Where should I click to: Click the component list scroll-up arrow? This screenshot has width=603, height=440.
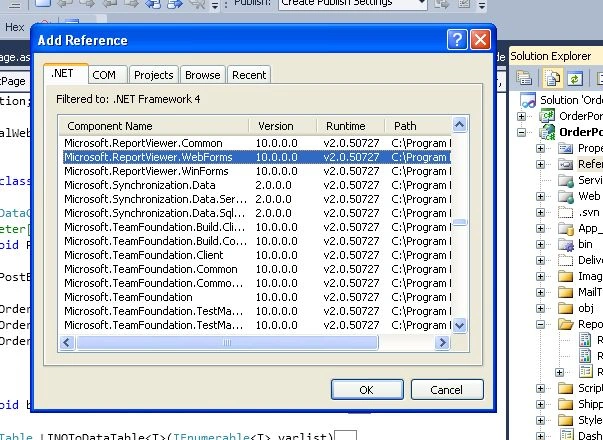(460, 125)
